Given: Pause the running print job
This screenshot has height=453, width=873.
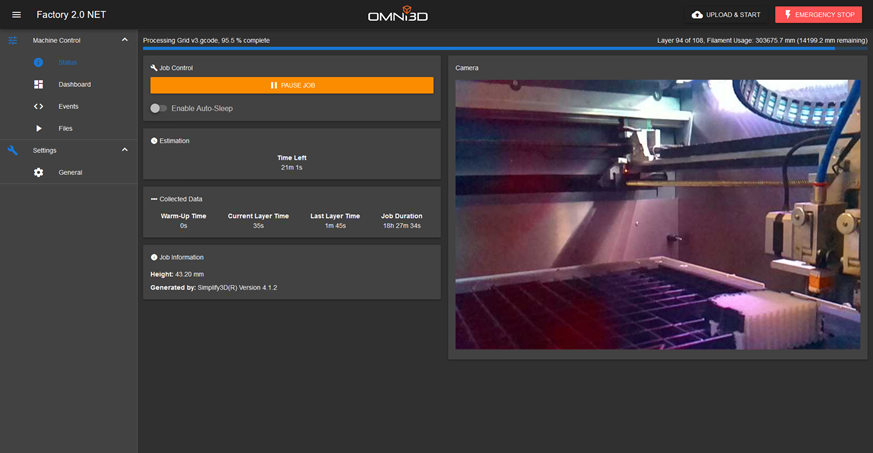Looking at the screenshot, I should (292, 85).
